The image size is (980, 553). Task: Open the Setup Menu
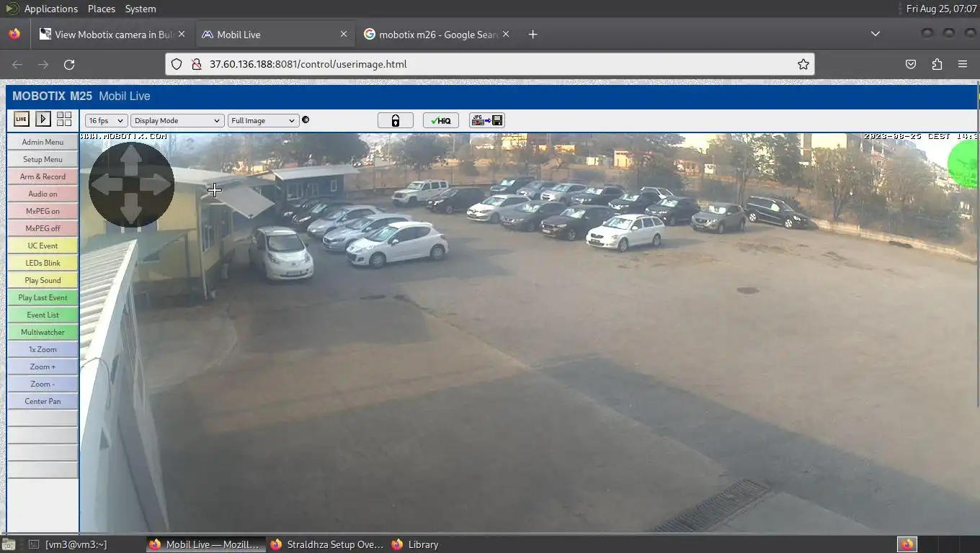click(x=43, y=159)
